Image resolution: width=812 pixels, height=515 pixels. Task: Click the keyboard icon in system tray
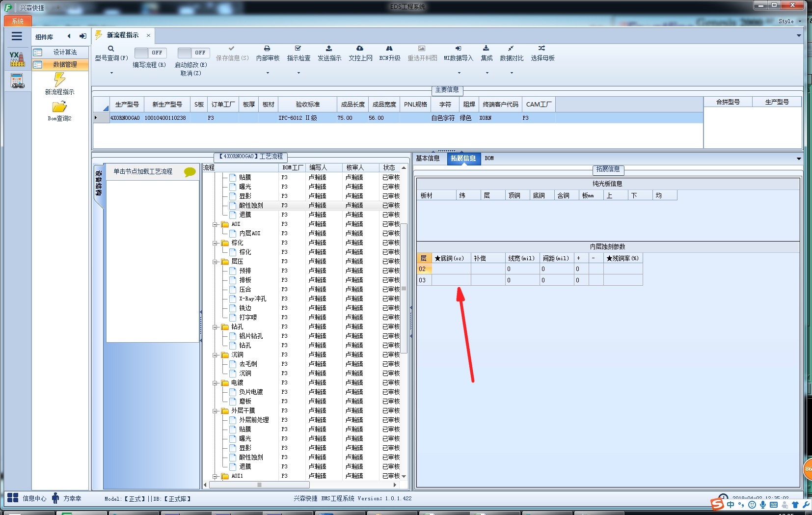tap(774, 505)
